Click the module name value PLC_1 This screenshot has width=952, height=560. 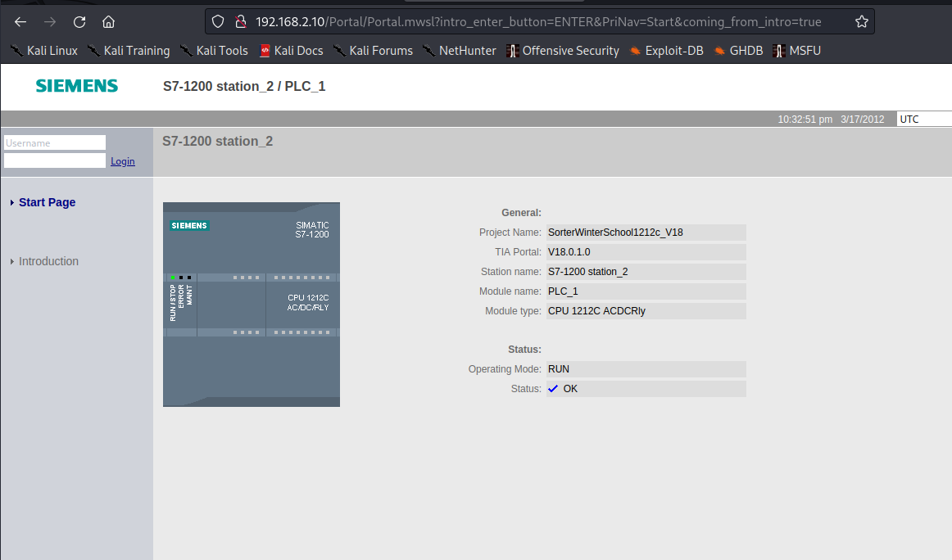click(x=563, y=291)
